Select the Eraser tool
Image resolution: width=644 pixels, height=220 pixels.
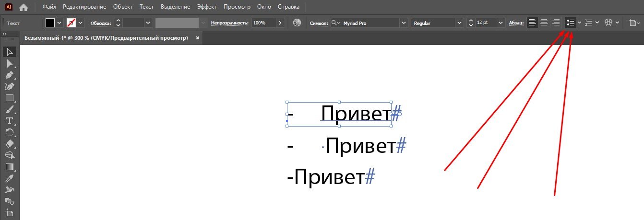[9, 144]
